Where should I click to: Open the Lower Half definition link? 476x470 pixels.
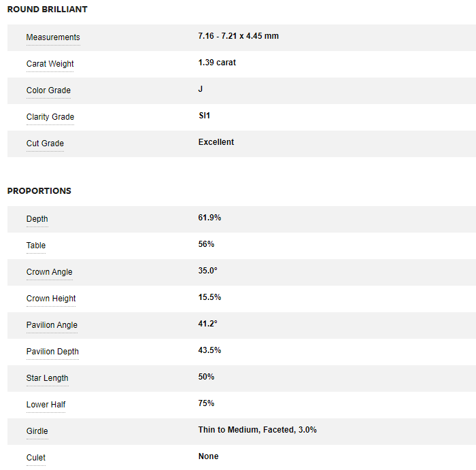point(46,405)
